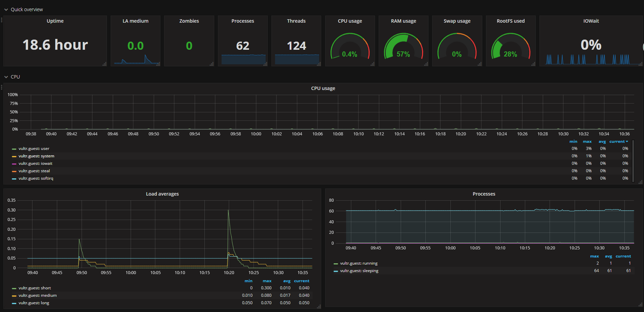Click the Threads value 124
644x312 pixels.
coord(297,46)
